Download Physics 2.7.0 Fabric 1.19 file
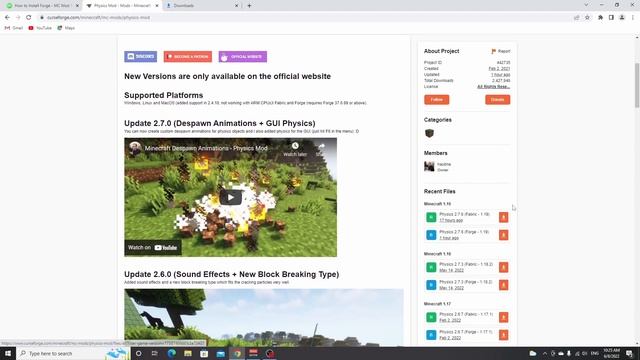Image resolution: width=640 pixels, height=360 pixels. pos(503,217)
